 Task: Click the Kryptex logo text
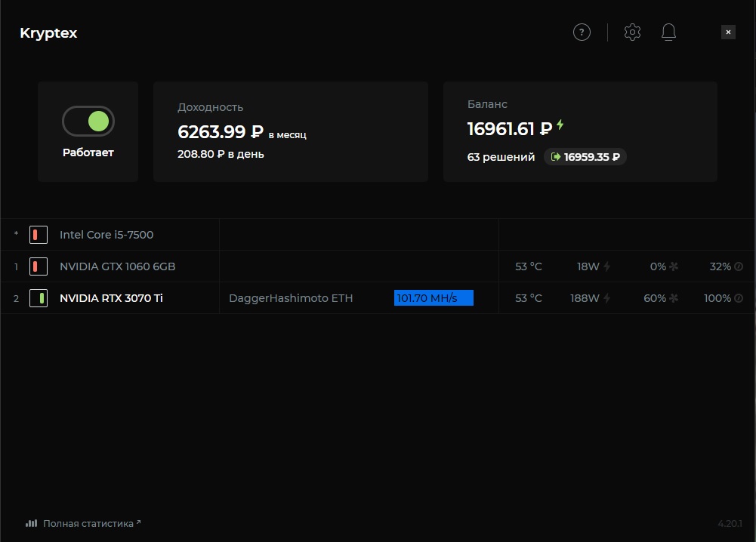click(x=48, y=32)
